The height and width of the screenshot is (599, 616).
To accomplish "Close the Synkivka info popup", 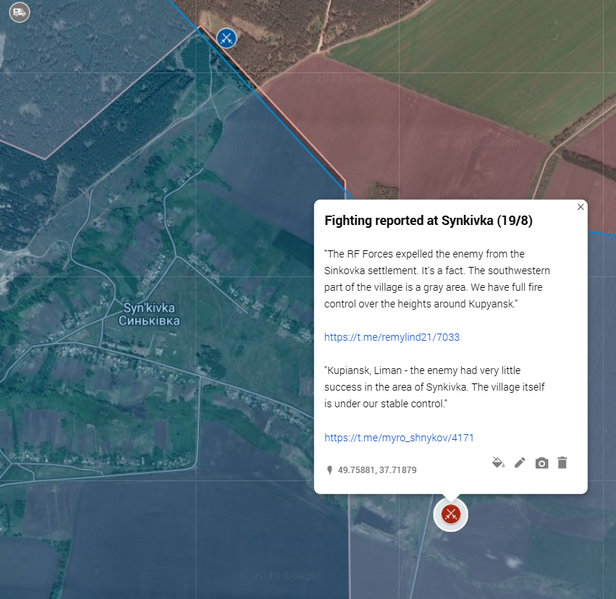I will point(580,207).
